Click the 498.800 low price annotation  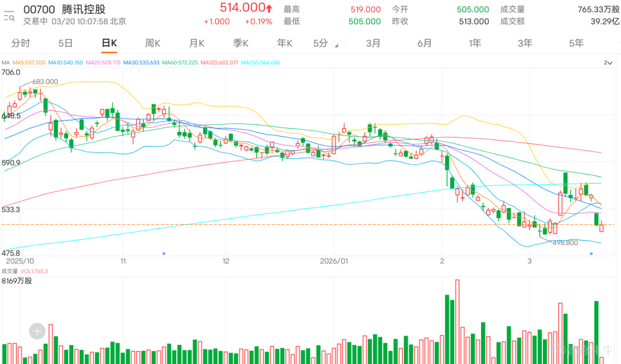[565, 243]
